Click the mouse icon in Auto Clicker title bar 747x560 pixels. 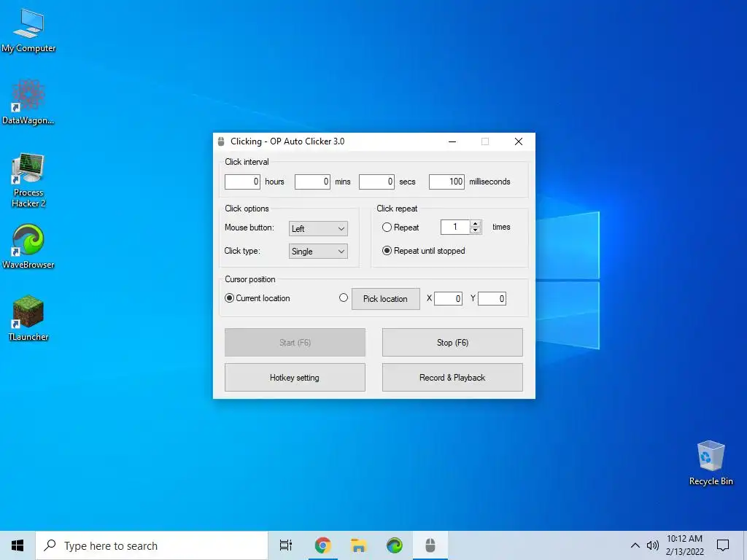pyautogui.click(x=221, y=141)
